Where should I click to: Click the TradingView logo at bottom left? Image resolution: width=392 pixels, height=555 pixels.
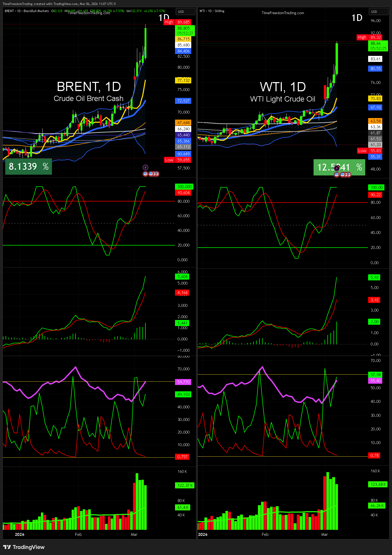24,547
